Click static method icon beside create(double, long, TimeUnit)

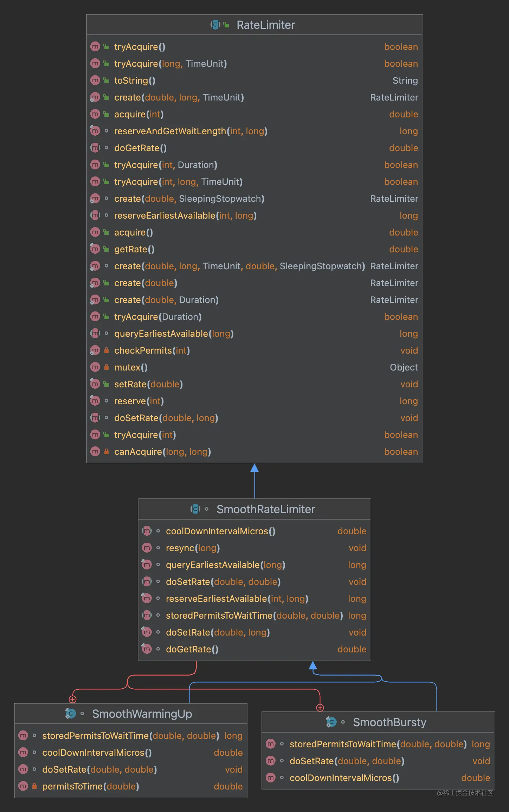click(x=95, y=97)
